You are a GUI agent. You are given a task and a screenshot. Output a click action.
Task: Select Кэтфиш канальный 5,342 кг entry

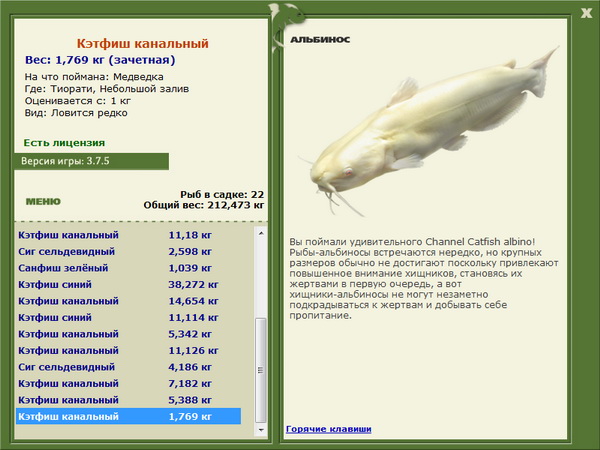point(129,334)
